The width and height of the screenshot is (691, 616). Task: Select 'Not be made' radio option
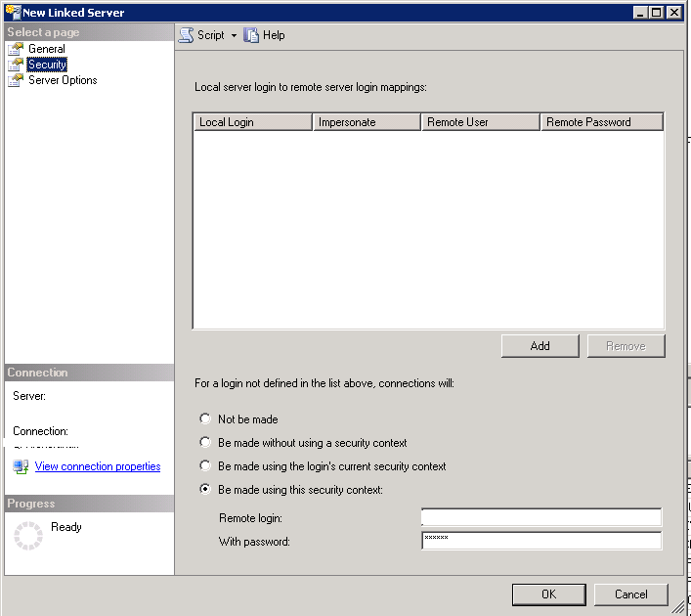(x=205, y=418)
